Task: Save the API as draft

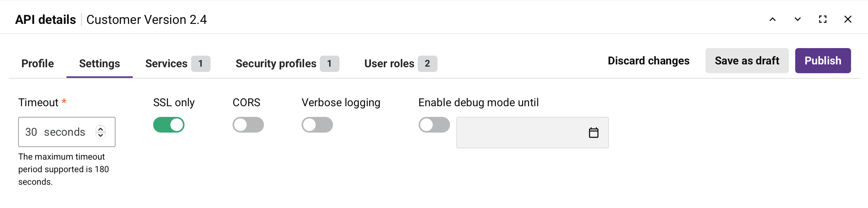Action: click(747, 60)
